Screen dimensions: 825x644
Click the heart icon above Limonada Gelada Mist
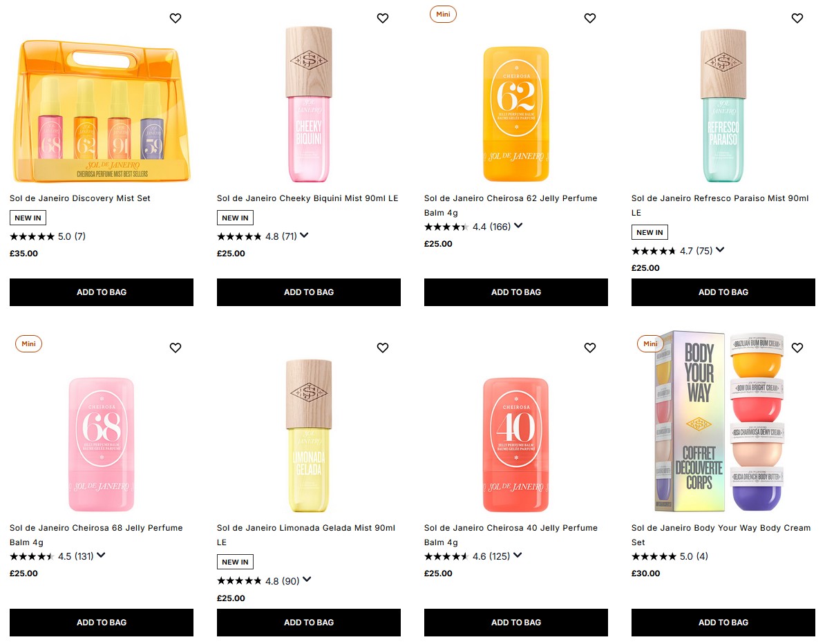coord(383,348)
